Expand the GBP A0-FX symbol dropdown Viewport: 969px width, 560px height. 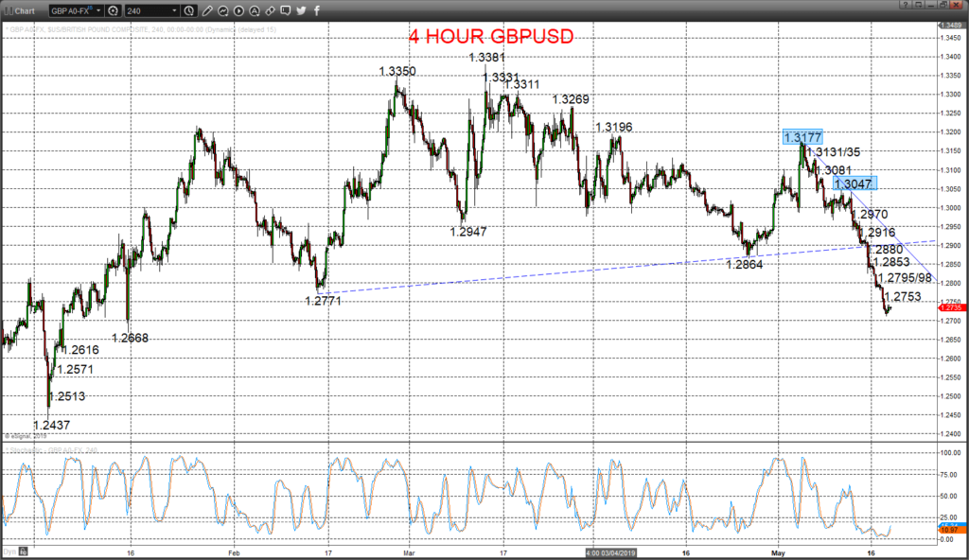point(98,10)
